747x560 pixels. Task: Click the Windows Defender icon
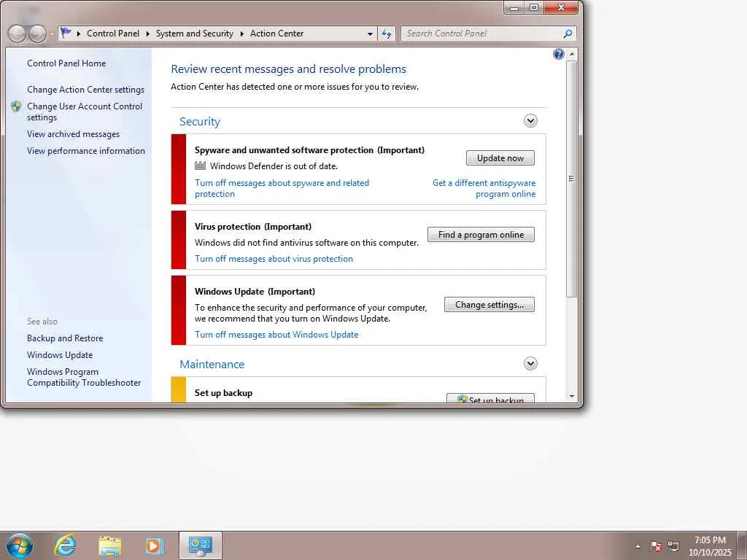pos(200,166)
